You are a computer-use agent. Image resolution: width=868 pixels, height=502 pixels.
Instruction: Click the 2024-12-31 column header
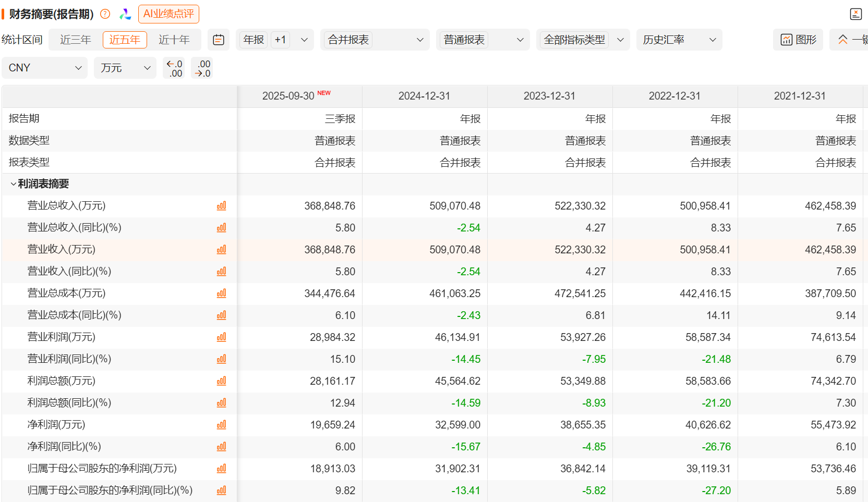pyautogui.click(x=424, y=96)
